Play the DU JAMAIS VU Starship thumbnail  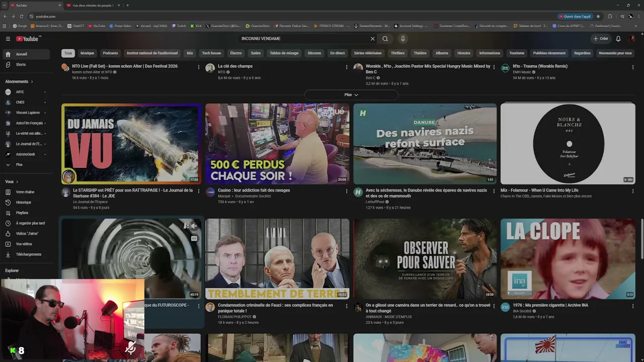[131, 144]
